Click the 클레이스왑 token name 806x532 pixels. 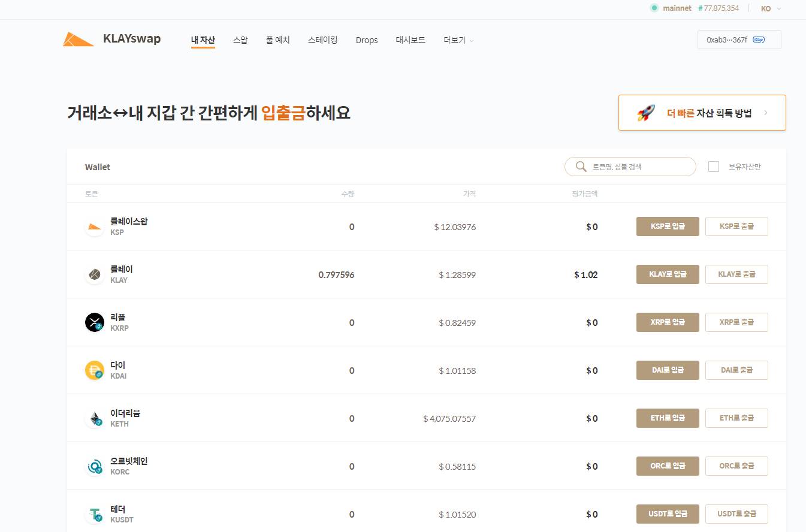[x=129, y=221]
